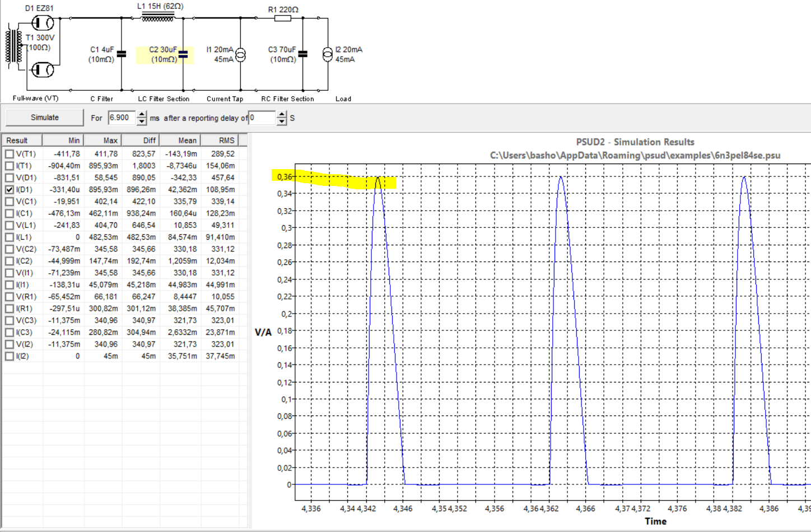Click the Mean column header

point(180,141)
